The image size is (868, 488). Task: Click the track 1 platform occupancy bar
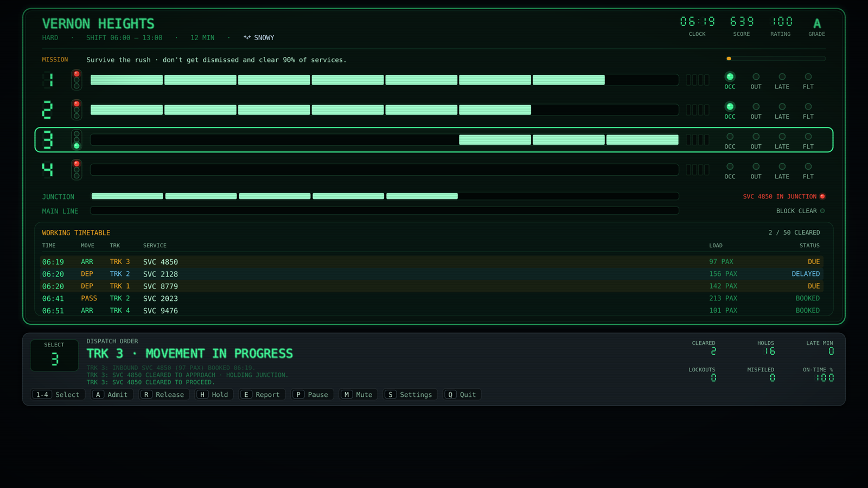(385, 80)
